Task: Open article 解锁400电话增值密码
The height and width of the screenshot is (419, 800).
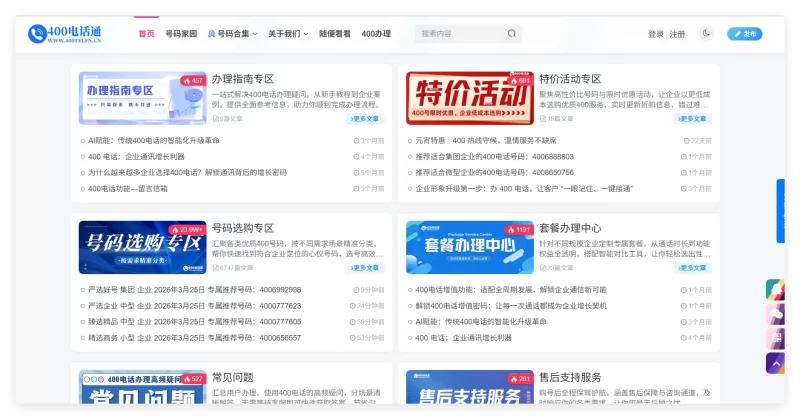Action: click(x=511, y=306)
